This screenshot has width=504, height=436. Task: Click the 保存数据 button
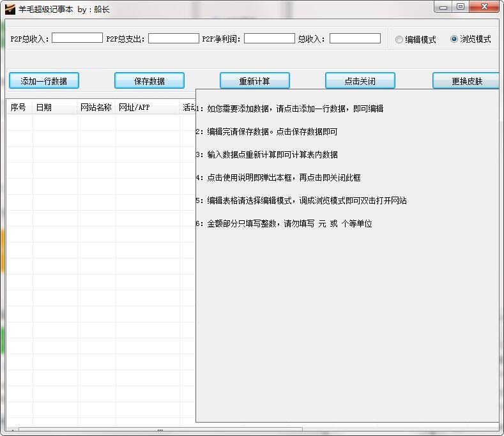point(149,80)
